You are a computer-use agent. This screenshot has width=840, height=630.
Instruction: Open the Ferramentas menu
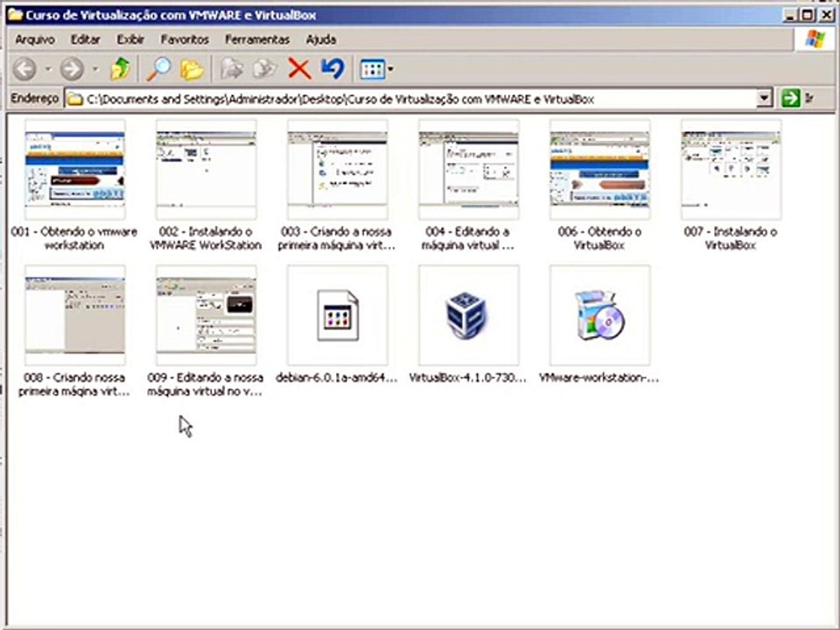tap(257, 39)
